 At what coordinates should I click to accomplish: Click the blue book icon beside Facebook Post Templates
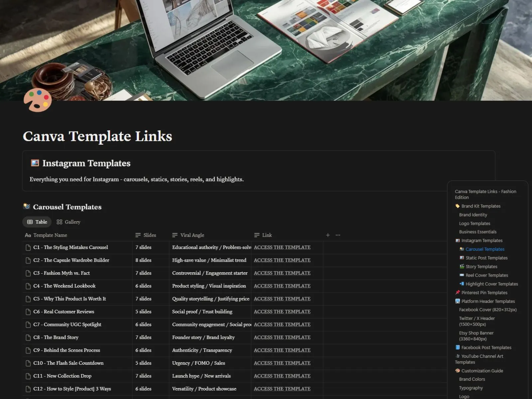pyautogui.click(x=458, y=347)
